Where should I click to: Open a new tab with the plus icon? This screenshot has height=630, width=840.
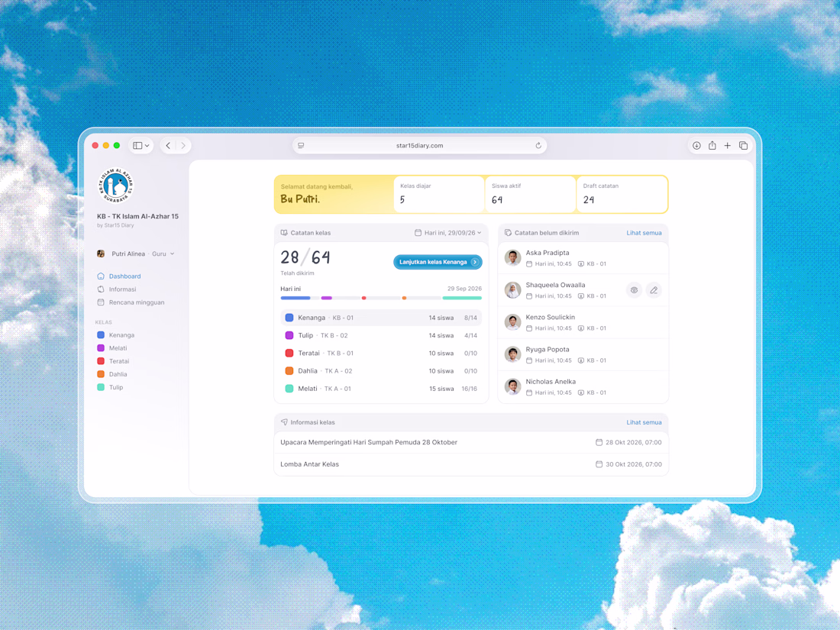[728, 145]
